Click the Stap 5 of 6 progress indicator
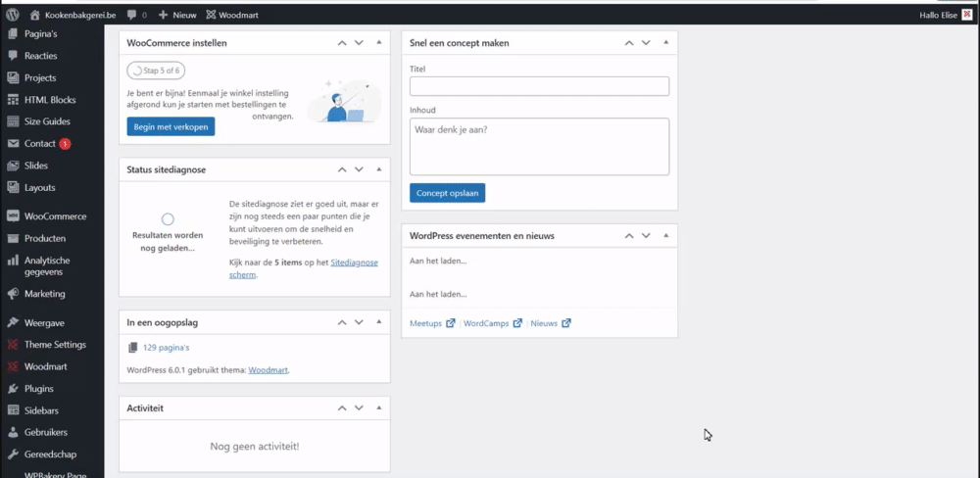Screen dimensions: 980x478 (x=156, y=71)
